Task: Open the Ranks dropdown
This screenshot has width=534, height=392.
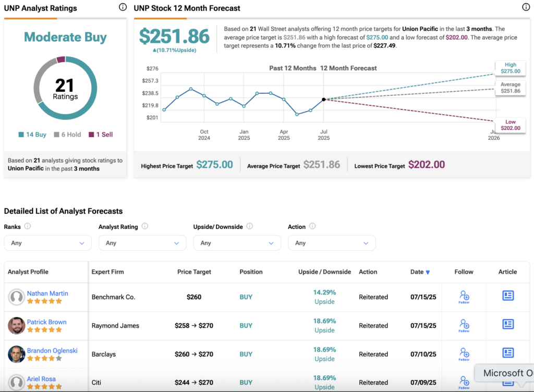Action: click(47, 243)
